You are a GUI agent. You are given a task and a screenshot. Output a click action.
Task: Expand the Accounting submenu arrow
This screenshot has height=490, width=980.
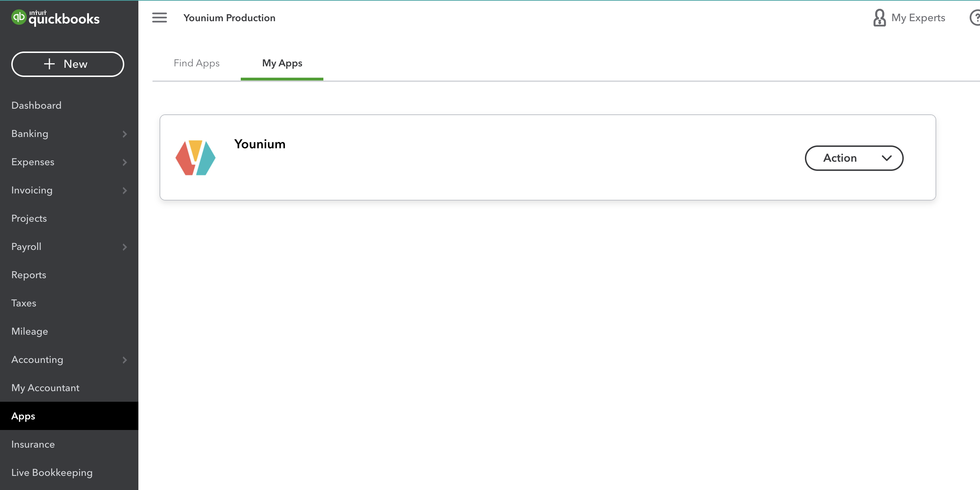(124, 360)
